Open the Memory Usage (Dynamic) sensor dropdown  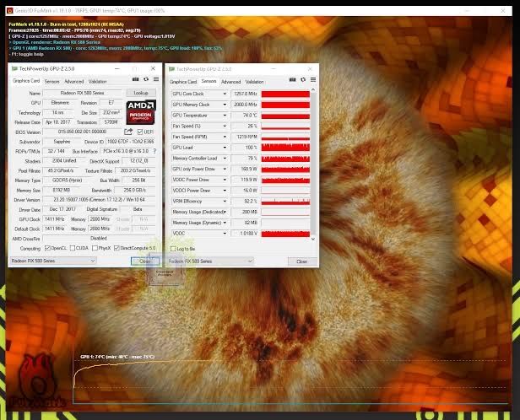click(x=225, y=223)
